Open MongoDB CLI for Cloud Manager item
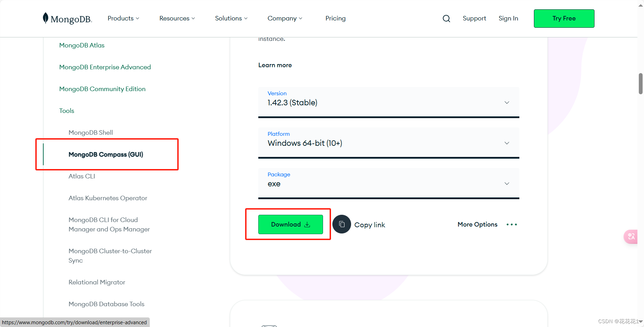Screen dimensions: 644x327 (109, 224)
